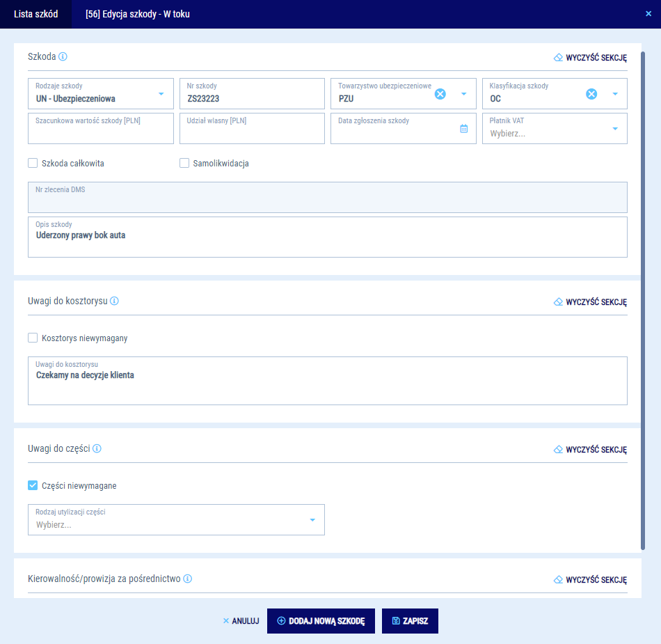Screen dimensions: 661x644
Task: Click info icon beside Uwagi do kosztorysu
Action: [x=114, y=301]
